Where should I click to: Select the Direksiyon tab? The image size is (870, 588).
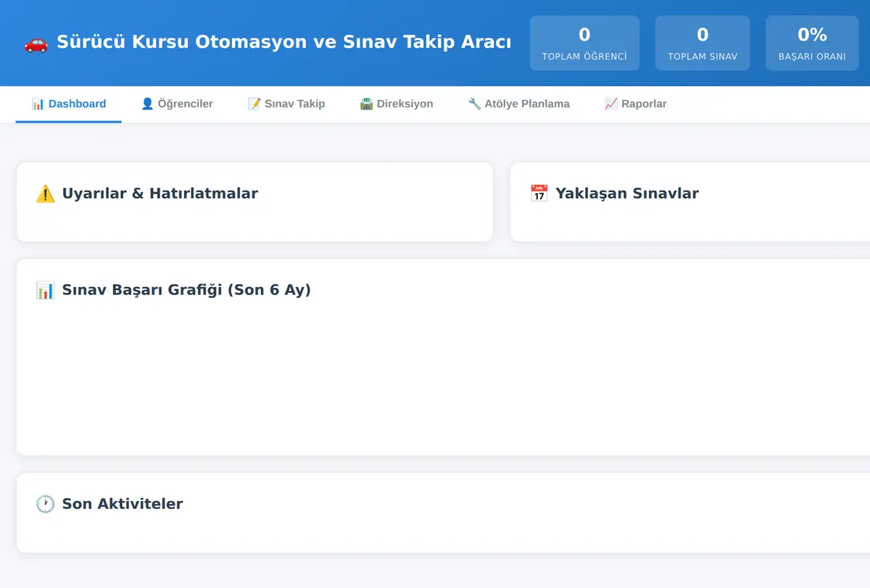tap(397, 104)
